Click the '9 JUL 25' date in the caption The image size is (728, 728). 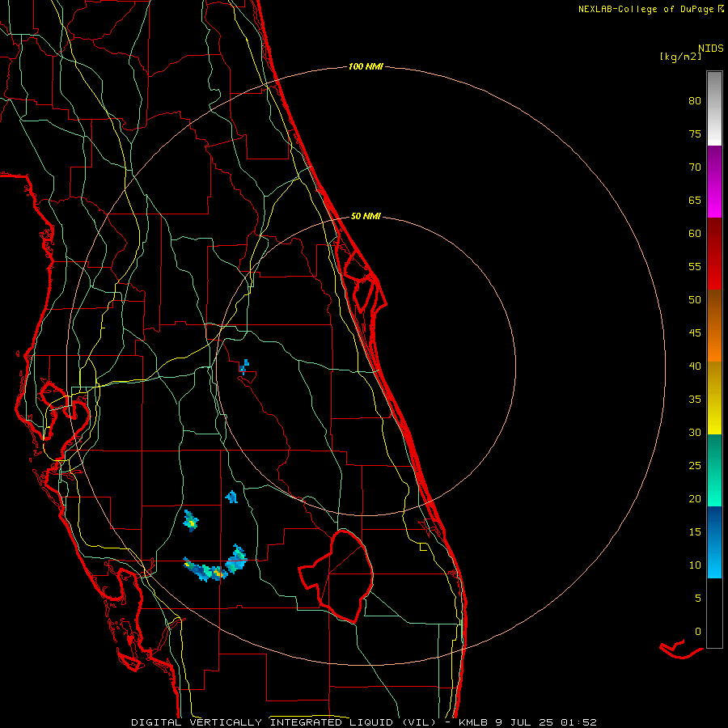coord(525,722)
